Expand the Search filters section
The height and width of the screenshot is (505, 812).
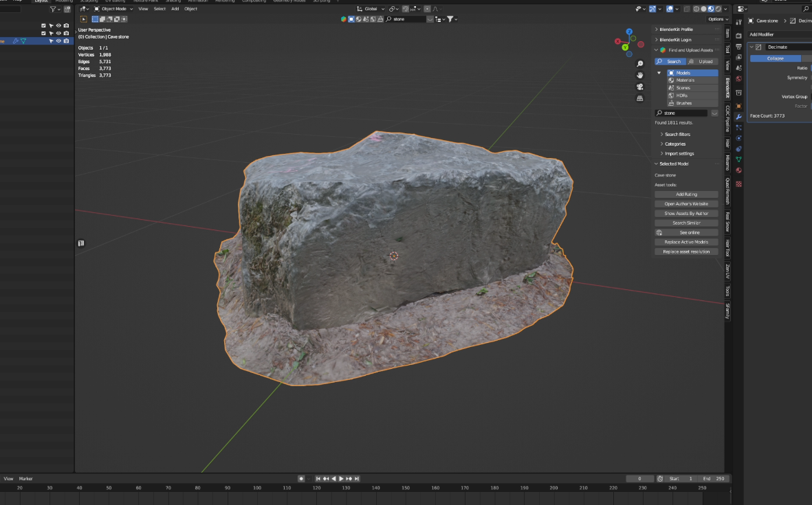[677, 134]
